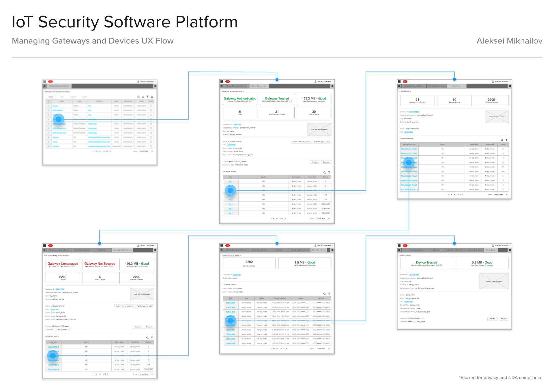Check the Select box for Germany row
Image resolution: width=554 pixels, height=392 pixels.
pyautogui.click(x=151, y=146)
